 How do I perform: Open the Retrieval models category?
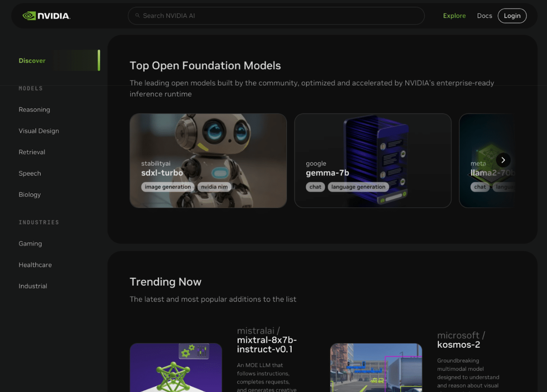pos(32,152)
